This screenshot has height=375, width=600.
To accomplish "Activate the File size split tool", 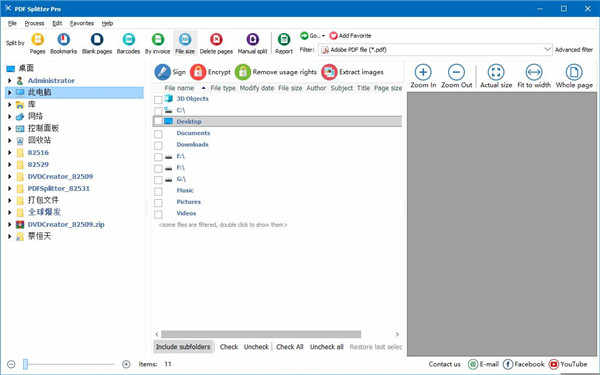I will 185,39.
